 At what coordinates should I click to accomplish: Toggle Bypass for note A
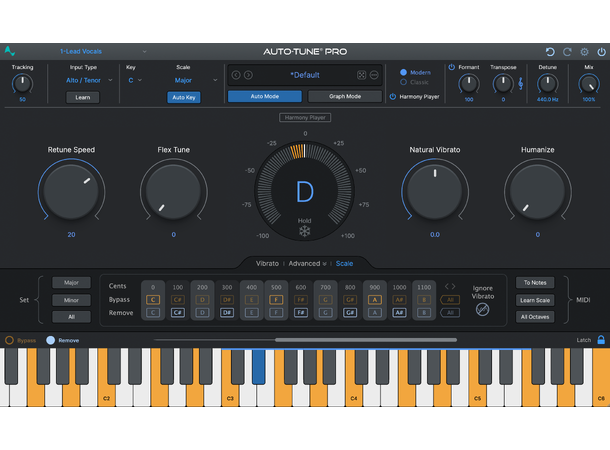375,299
